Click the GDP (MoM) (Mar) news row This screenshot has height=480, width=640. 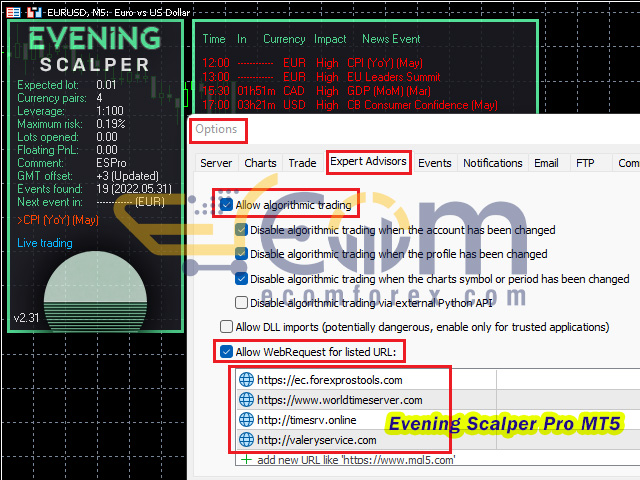316,91
